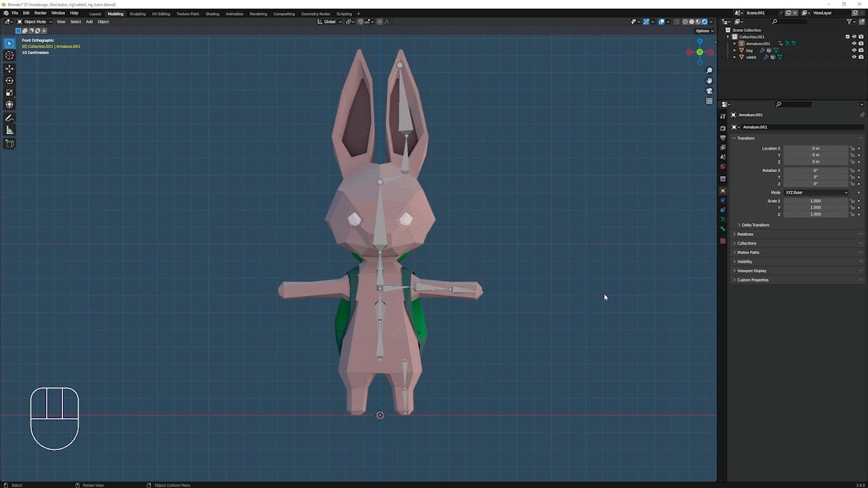Viewport: 868px width, 488px height.
Task: Toggle camera view in the viewport
Action: tap(709, 91)
